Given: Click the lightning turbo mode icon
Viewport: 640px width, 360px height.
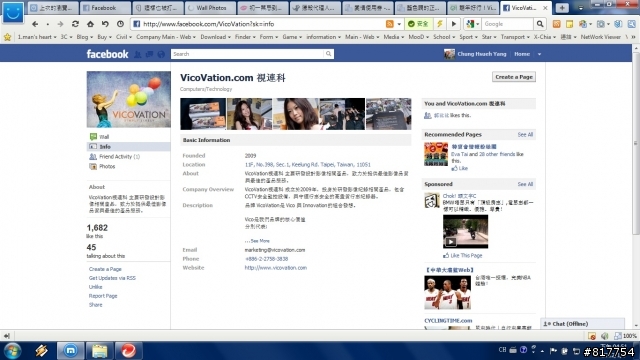Looking at the screenshot, I should [440, 24].
